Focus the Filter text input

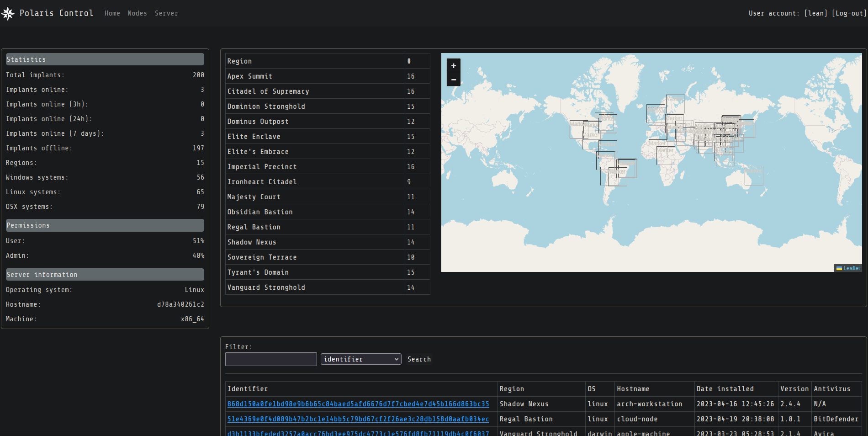(271, 359)
